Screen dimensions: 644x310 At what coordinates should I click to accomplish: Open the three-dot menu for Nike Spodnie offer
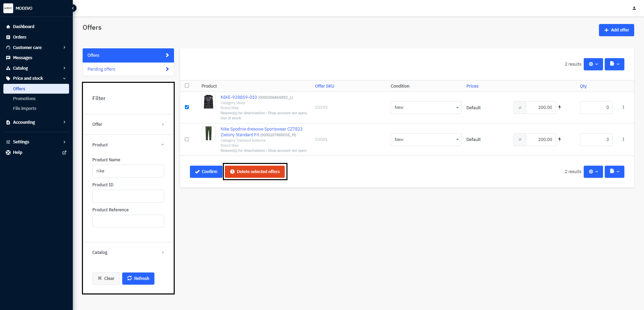tap(623, 139)
